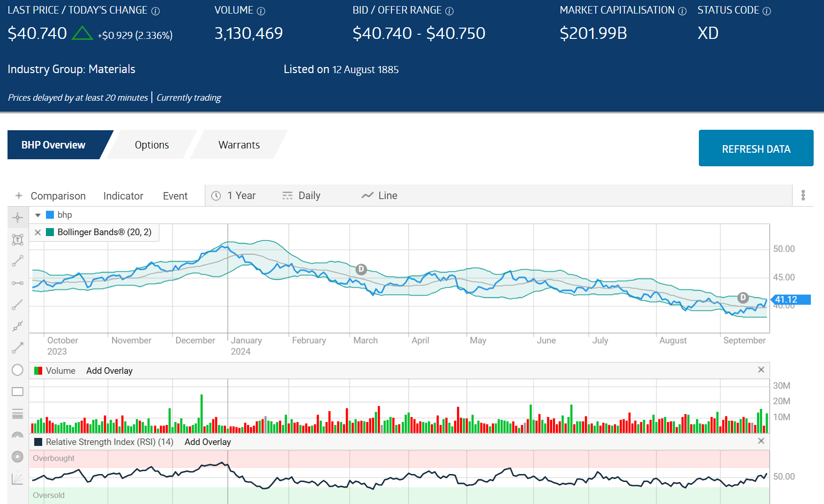Click the green-red Volume color swatch
The image size is (824, 504).
[38, 371]
